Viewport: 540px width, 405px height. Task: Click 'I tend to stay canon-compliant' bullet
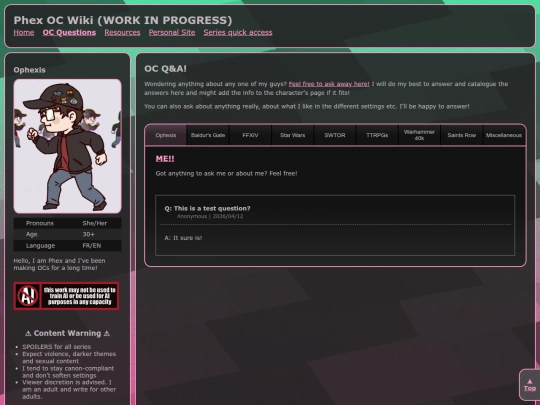click(68, 372)
